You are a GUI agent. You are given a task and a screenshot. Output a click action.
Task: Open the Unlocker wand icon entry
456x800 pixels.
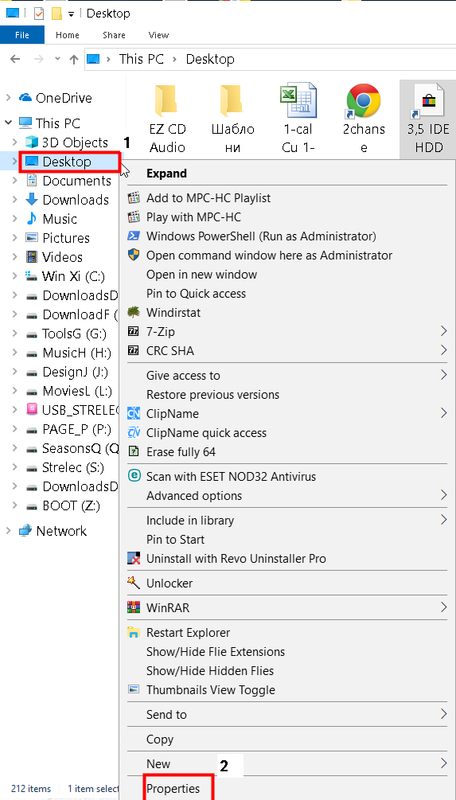point(133,583)
